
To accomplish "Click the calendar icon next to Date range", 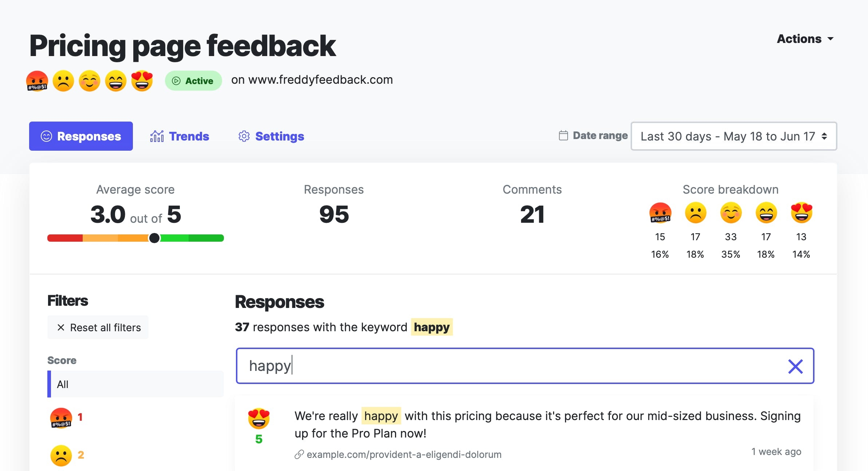I will click(563, 135).
